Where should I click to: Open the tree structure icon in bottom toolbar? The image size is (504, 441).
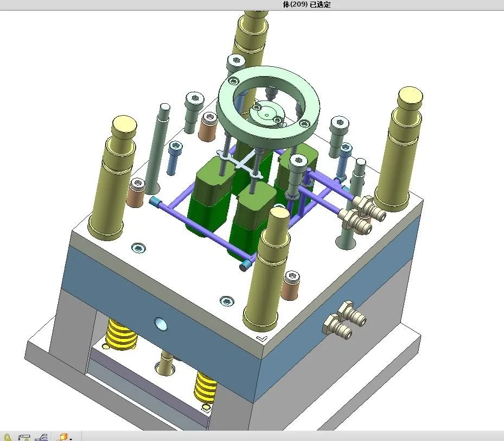(x=41, y=437)
